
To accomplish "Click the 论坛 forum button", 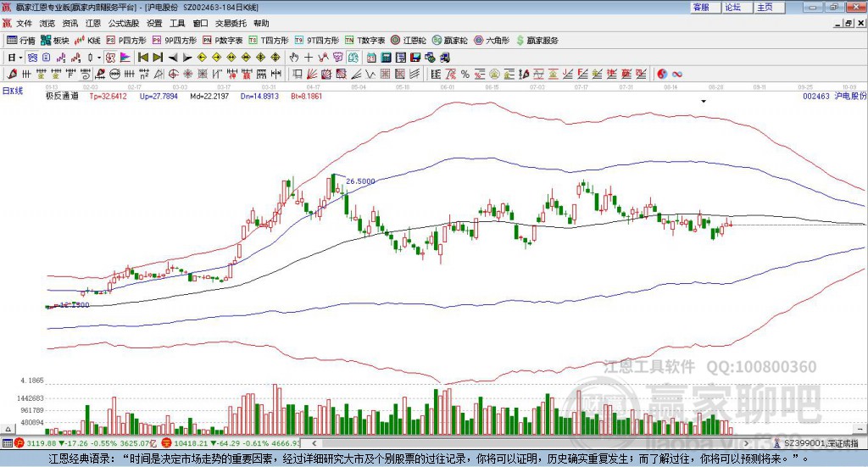I will point(737,7).
